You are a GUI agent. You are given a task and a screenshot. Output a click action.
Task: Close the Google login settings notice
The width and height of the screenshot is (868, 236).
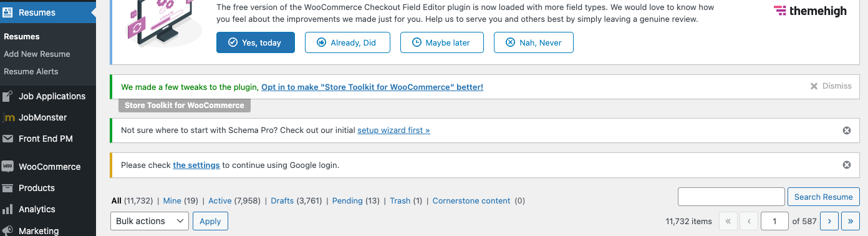[846, 165]
